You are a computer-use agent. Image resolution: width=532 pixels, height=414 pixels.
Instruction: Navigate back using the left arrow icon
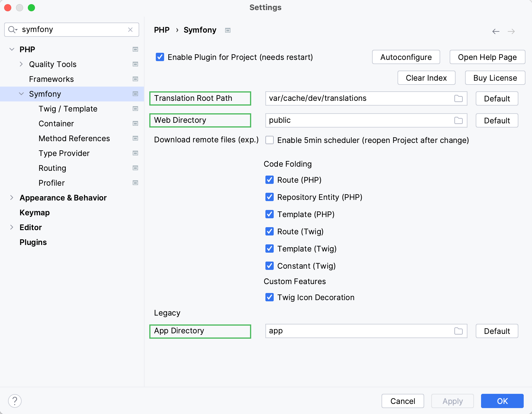(x=496, y=31)
